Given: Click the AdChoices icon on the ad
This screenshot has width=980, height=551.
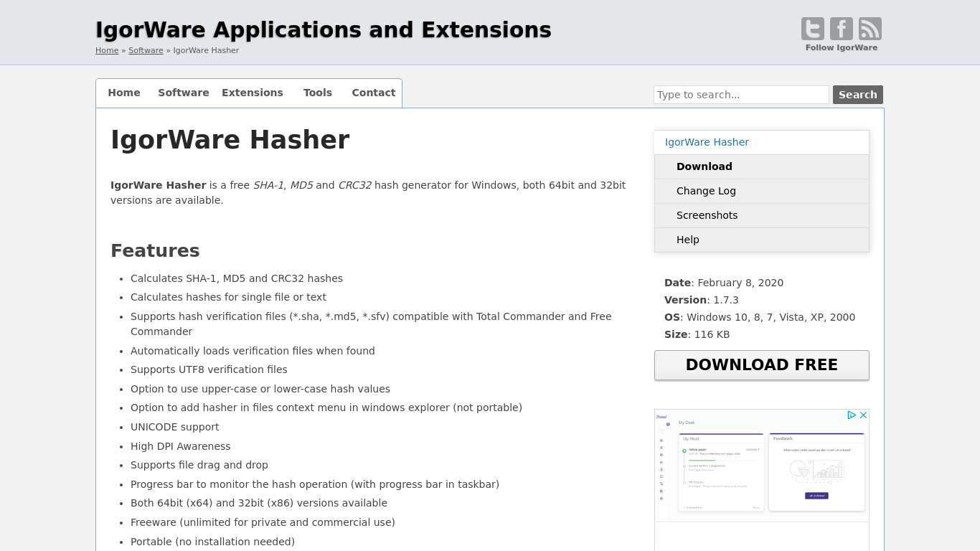Looking at the screenshot, I should point(852,415).
